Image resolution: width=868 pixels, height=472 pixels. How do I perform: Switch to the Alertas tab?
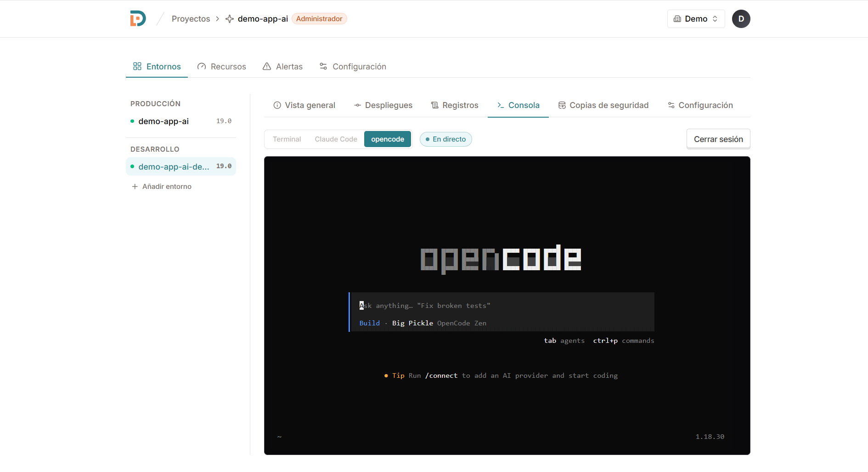(282, 67)
